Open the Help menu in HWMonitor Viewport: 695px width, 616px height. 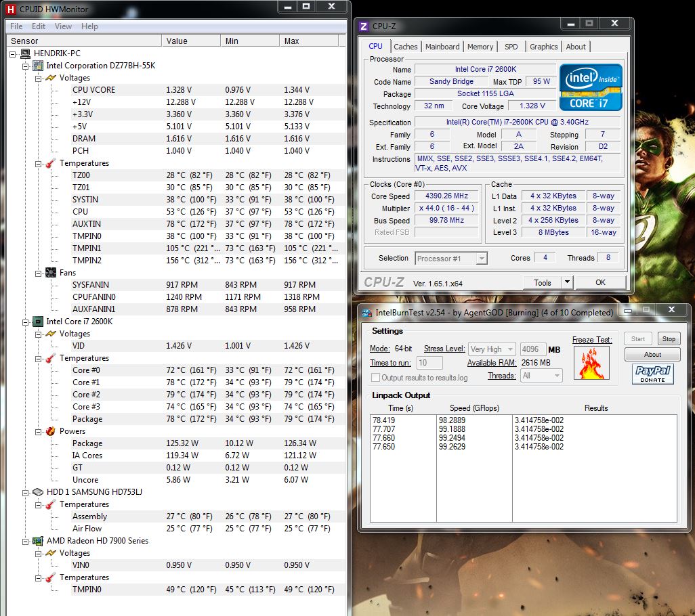89,26
